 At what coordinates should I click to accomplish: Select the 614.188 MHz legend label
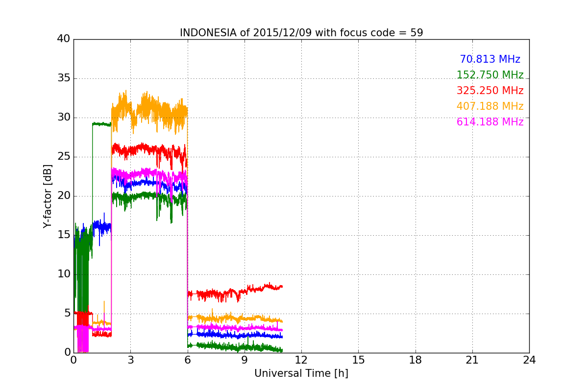tap(490, 122)
